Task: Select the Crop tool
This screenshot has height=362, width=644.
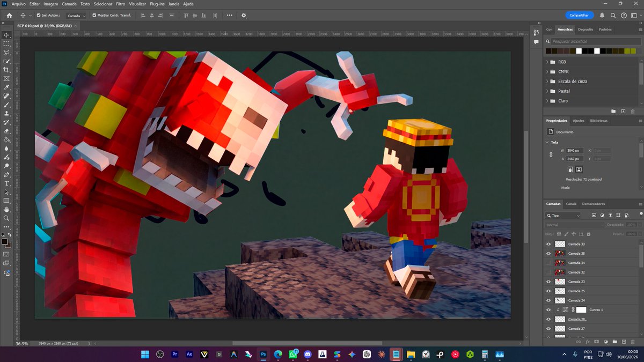Action: tap(6, 70)
